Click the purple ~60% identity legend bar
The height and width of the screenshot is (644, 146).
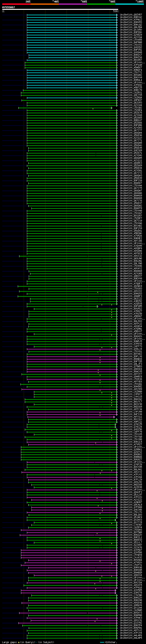(x=73, y=4)
